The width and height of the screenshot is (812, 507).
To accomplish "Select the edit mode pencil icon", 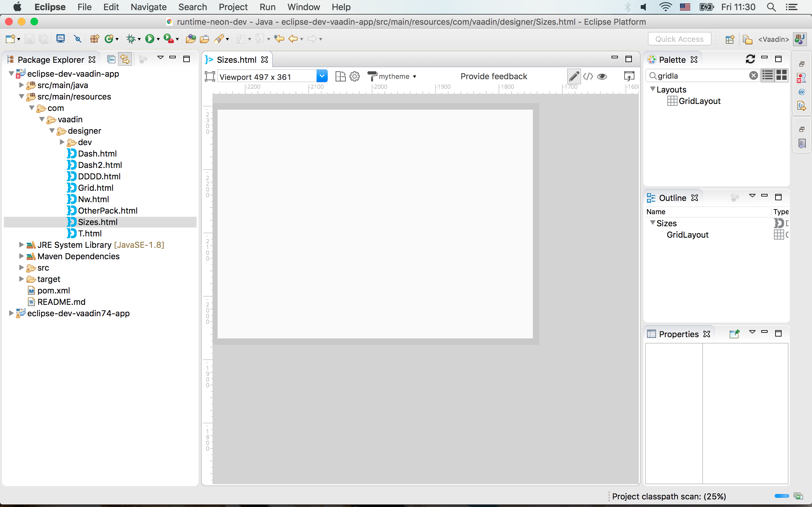I will click(574, 76).
